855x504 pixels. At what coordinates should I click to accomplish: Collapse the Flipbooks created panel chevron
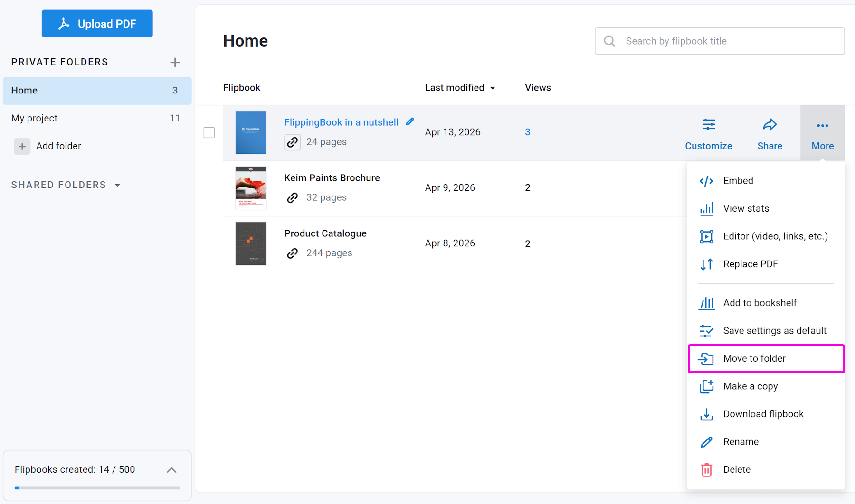point(171,470)
